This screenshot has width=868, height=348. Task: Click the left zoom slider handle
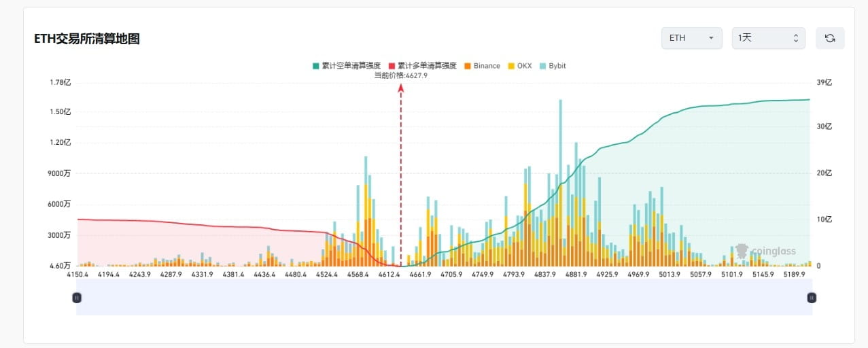coord(77,297)
